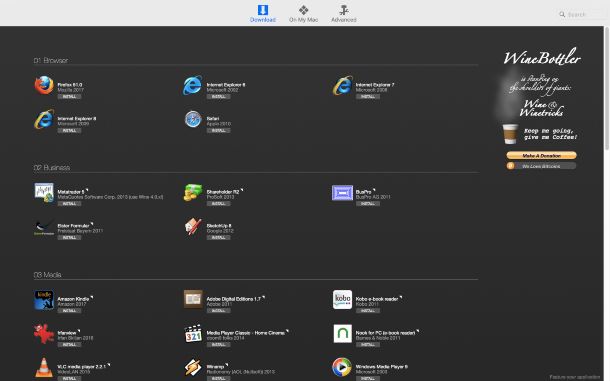Install Shareholder R2
610x381 pixels.
(x=218, y=204)
